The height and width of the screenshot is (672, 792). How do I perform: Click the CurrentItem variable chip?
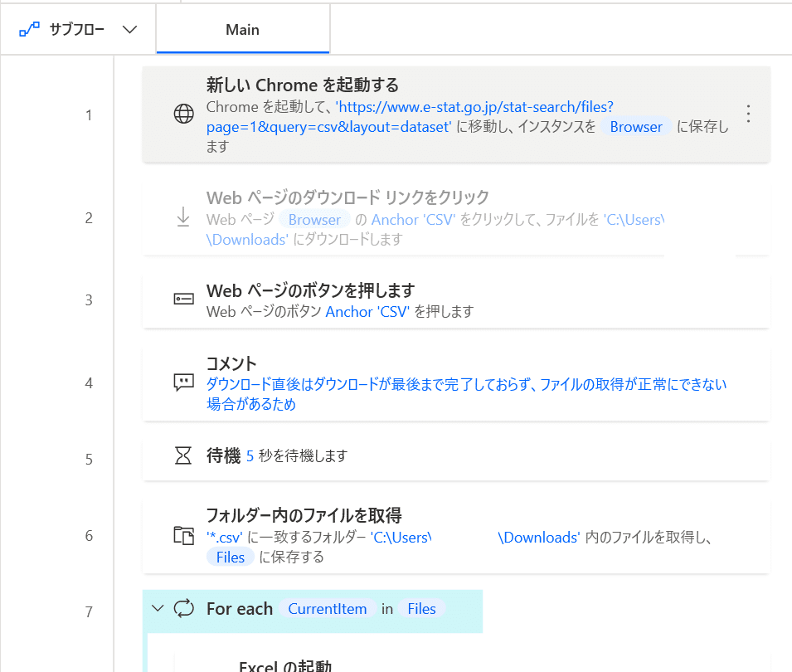(328, 609)
